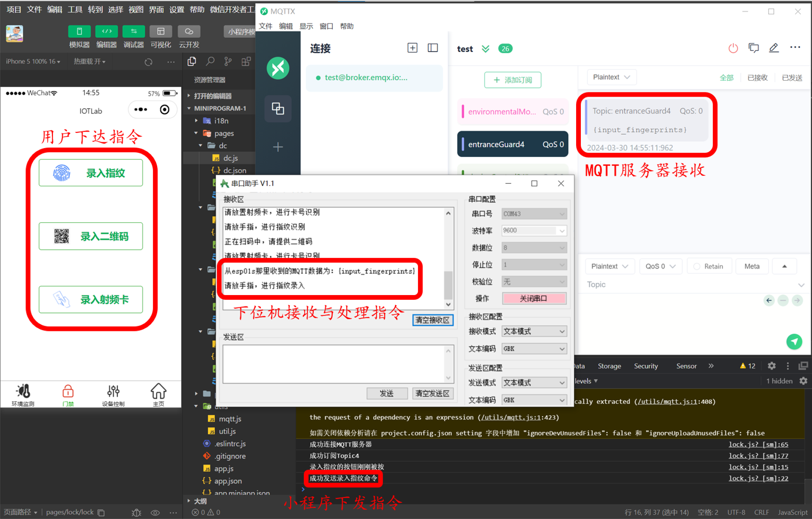Click the 录入二维码 QR code button

pos(91,236)
